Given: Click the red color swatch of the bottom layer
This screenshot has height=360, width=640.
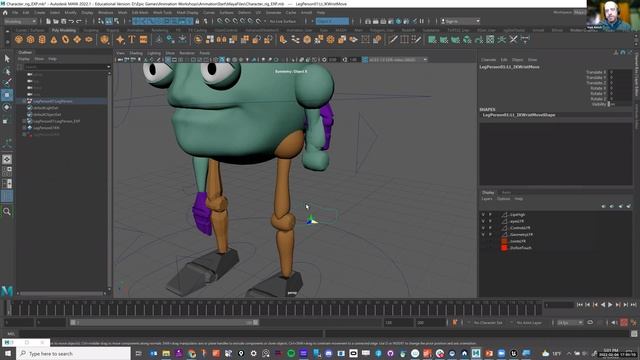Looking at the screenshot, I should (504, 248).
